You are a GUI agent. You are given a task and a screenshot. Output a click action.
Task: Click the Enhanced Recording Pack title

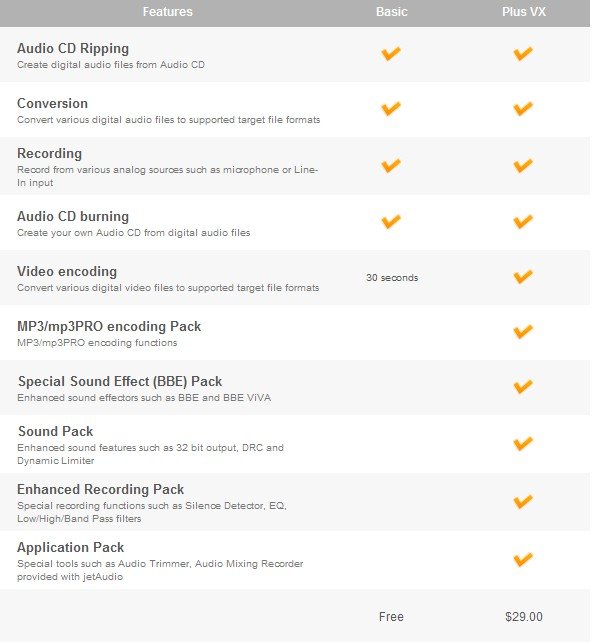click(100, 489)
